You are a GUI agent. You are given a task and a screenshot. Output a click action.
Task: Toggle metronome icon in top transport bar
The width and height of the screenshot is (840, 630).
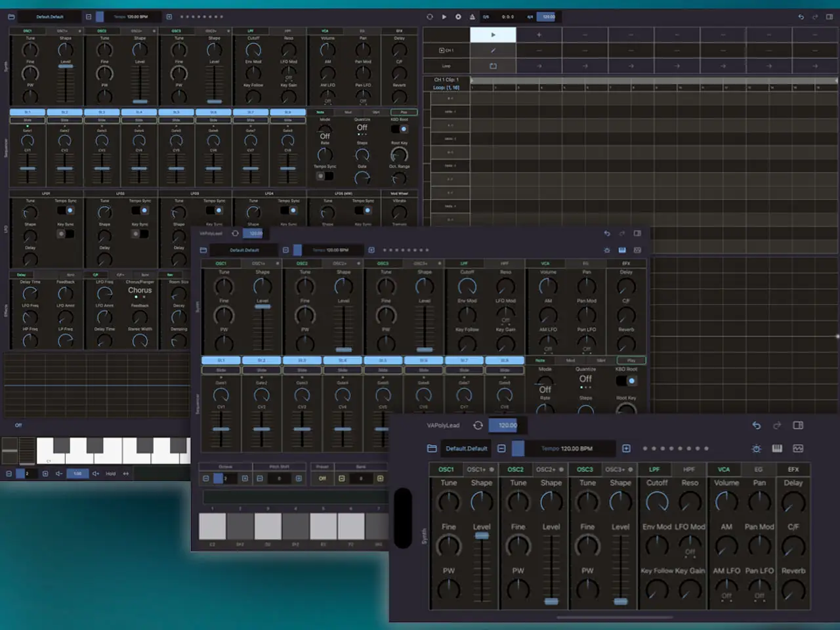click(472, 16)
